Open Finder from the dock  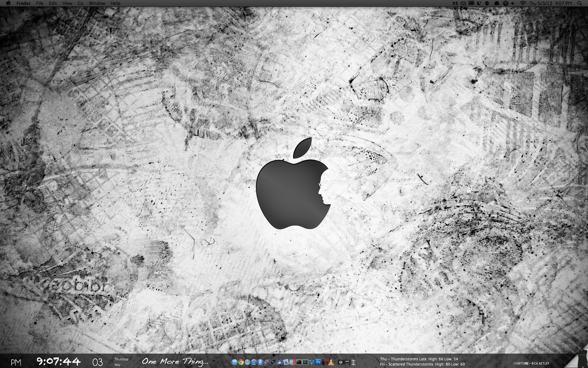coord(235,362)
